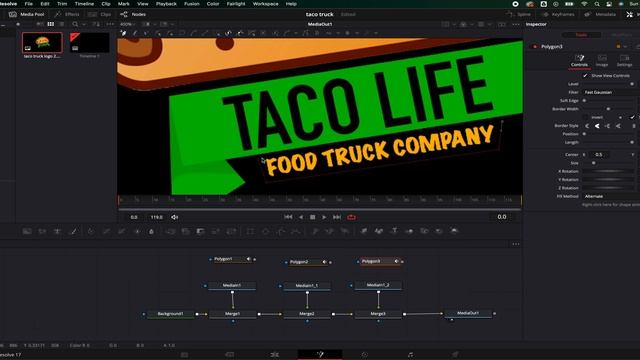Open the Fusion menu

[x=191, y=4]
